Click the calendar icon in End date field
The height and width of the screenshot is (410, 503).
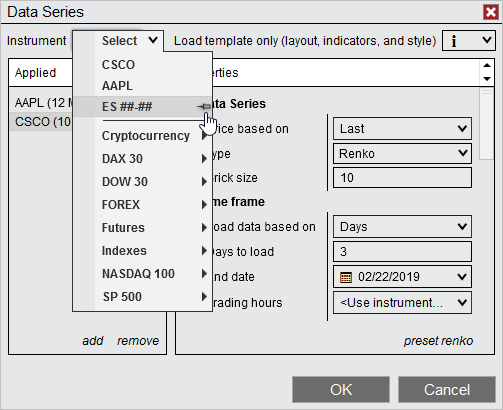point(346,277)
